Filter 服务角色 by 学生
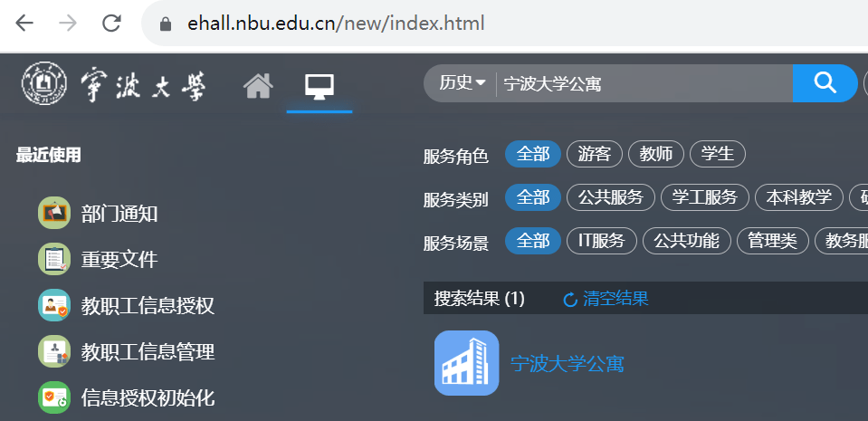Screen dimensions: 868x421 [x=718, y=154]
